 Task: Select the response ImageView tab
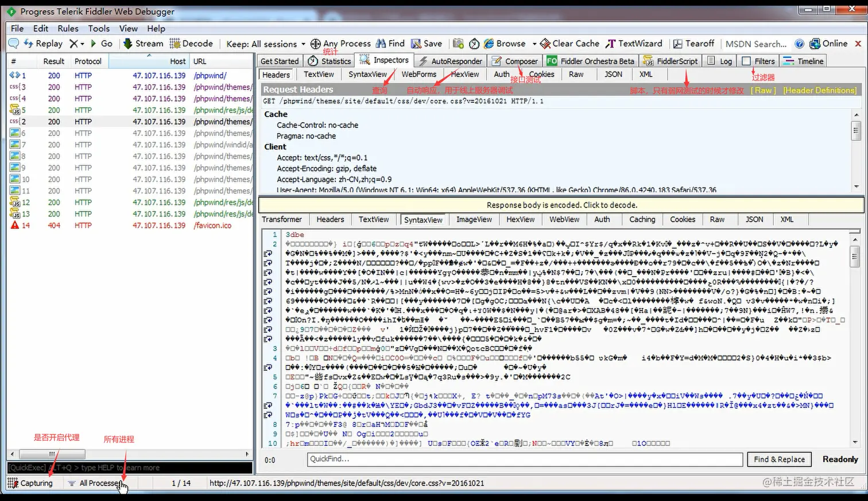tap(474, 220)
